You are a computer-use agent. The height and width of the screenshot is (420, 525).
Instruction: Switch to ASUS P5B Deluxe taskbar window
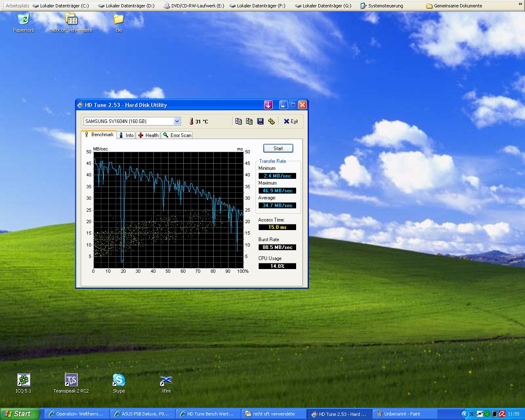pos(142,414)
